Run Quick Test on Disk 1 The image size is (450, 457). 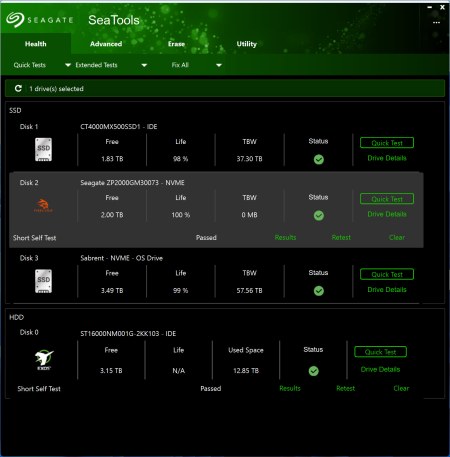pyautogui.click(x=387, y=143)
